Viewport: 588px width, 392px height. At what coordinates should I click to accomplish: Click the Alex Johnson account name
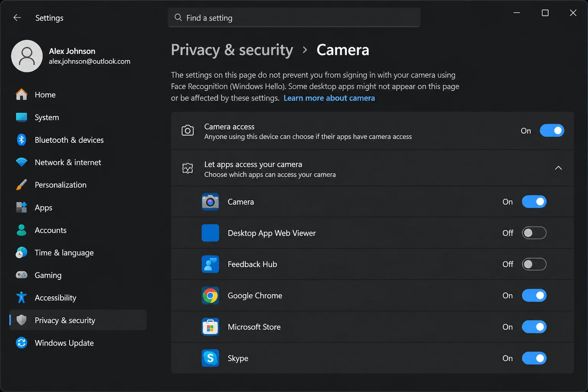tap(72, 51)
